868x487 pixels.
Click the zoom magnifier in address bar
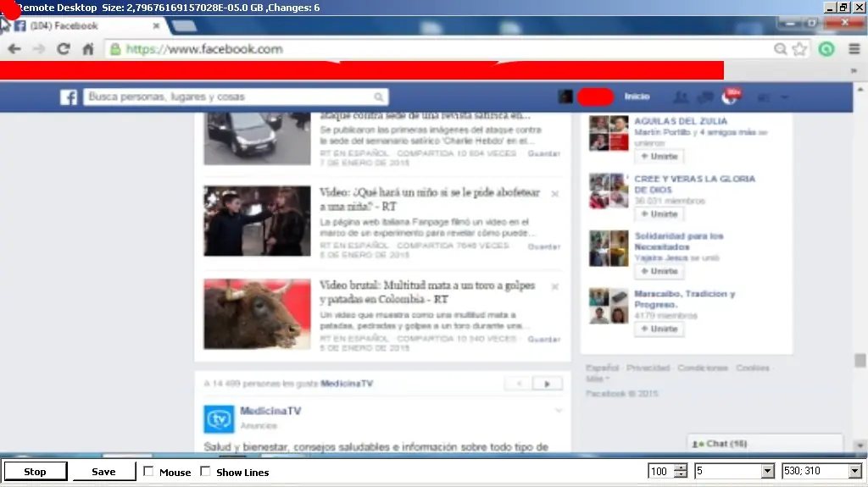[x=780, y=49]
